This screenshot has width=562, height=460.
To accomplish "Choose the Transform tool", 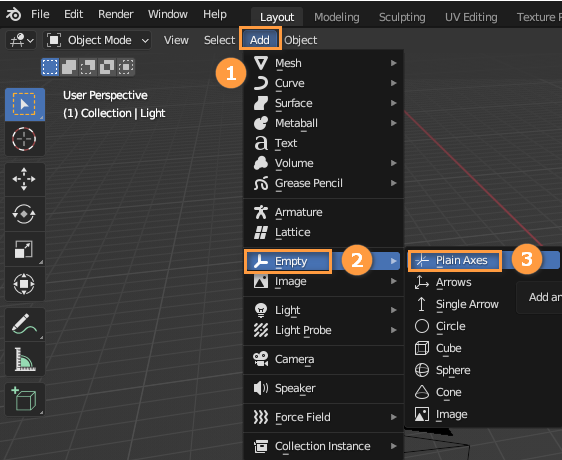I will pos(24,284).
